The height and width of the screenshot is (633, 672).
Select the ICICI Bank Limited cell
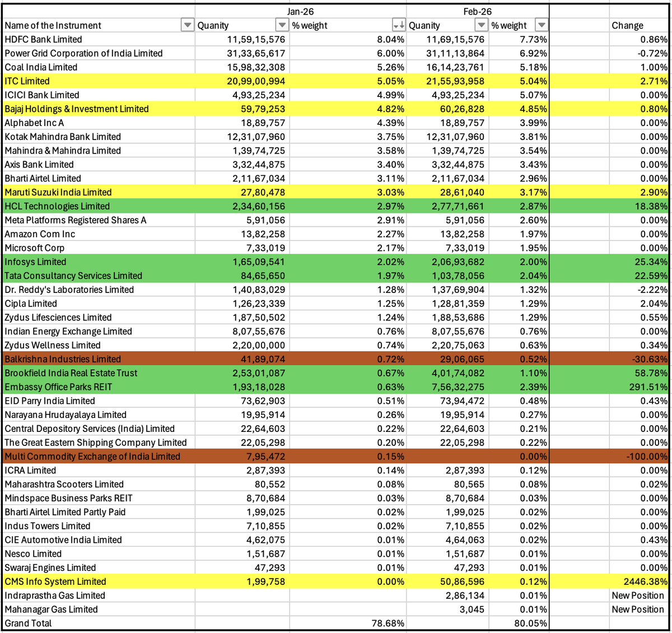[x=99, y=95]
